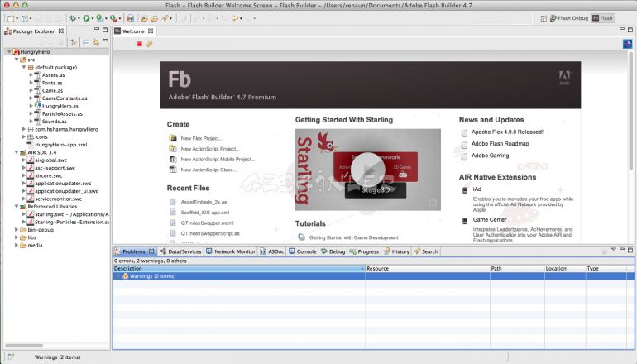Viewport: 637px width, 364px height.
Task: Open the Network Monitor tab
Action: [231, 251]
